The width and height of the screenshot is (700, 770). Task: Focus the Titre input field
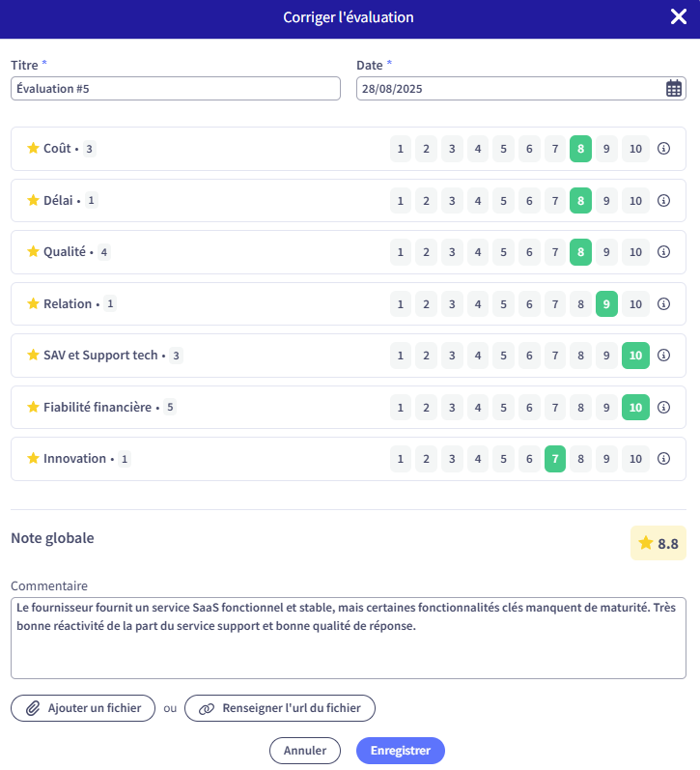[176, 88]
